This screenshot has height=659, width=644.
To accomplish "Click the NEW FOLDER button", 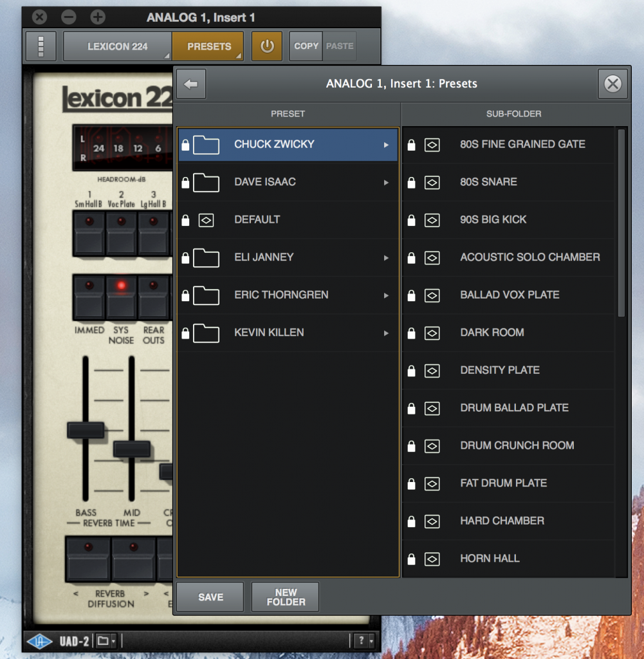I will coord(285,597).
